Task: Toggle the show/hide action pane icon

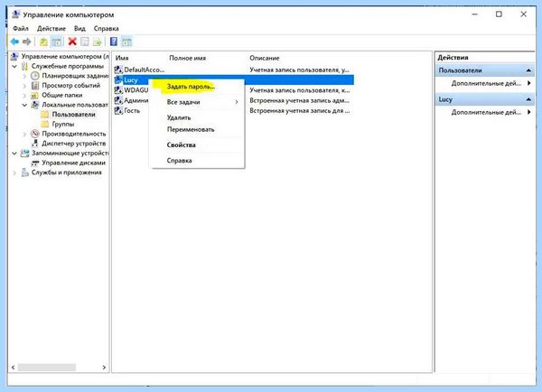Action: 126,42
